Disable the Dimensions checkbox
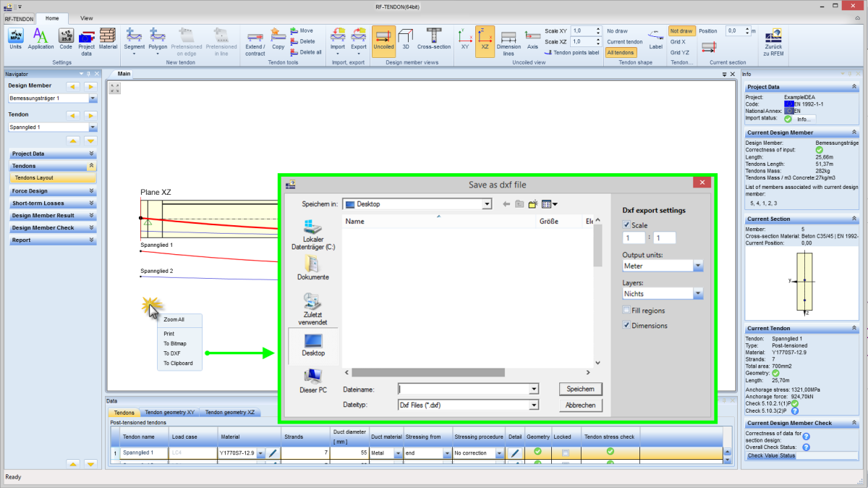The image size is (868, 488). coord(626,324)
